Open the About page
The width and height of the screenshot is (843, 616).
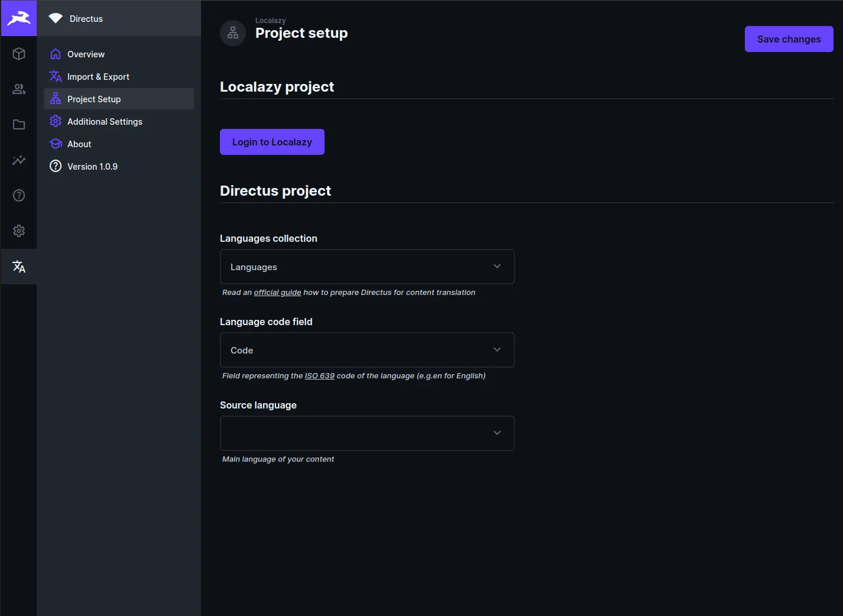coord(79,144)
